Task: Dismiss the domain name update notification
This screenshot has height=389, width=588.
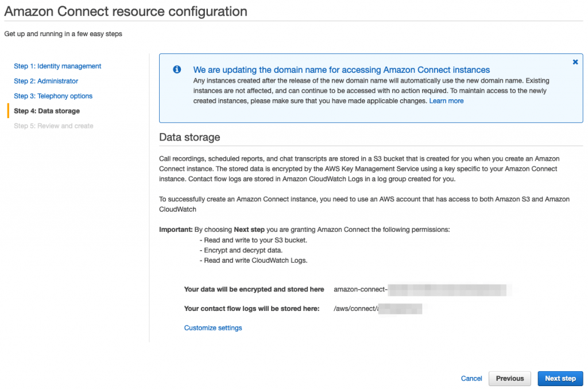Action: (x=575, y=62)
